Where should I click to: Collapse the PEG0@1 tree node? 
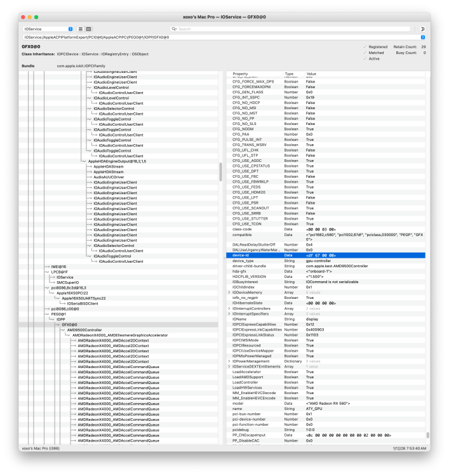(x=48, y=314)
